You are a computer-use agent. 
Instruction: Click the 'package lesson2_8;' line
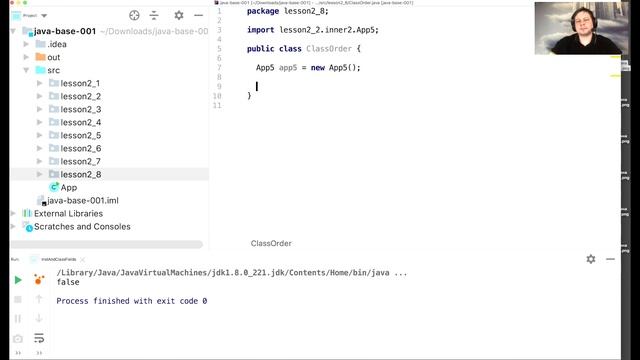point(287,11)
